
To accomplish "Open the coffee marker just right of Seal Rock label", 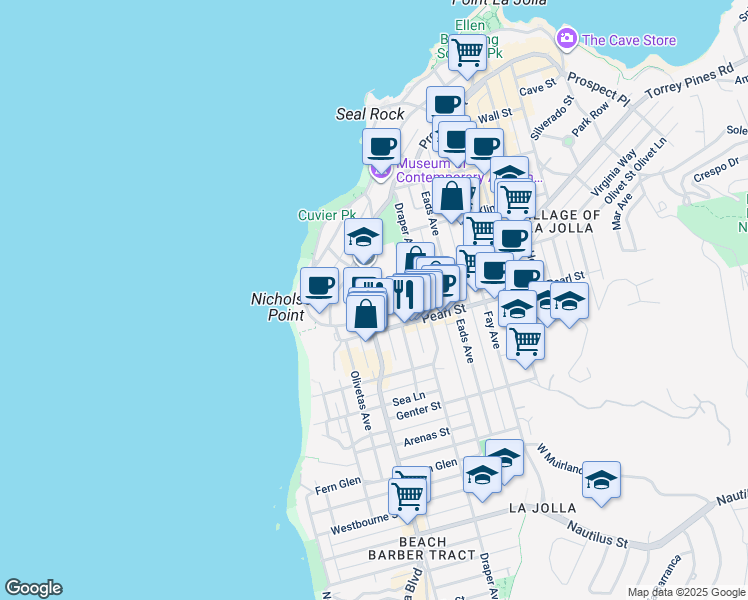I will pyautogui.click(x=446, y=104).
